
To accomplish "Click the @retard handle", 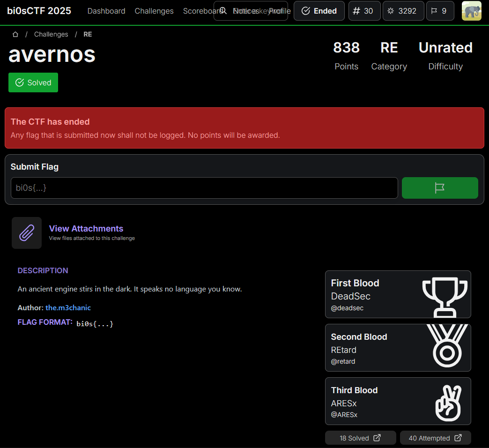I will (343, 362).
